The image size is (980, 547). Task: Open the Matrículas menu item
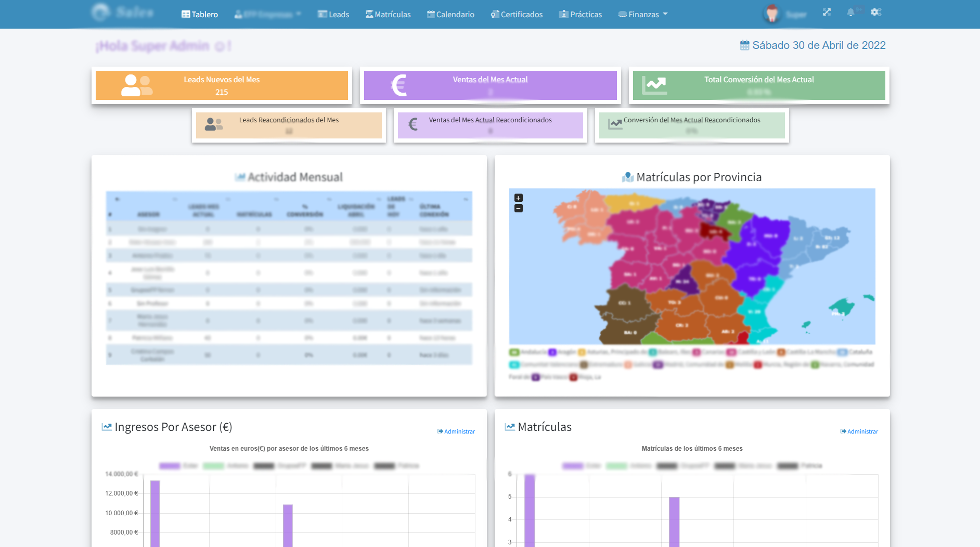tap(388, 15)
